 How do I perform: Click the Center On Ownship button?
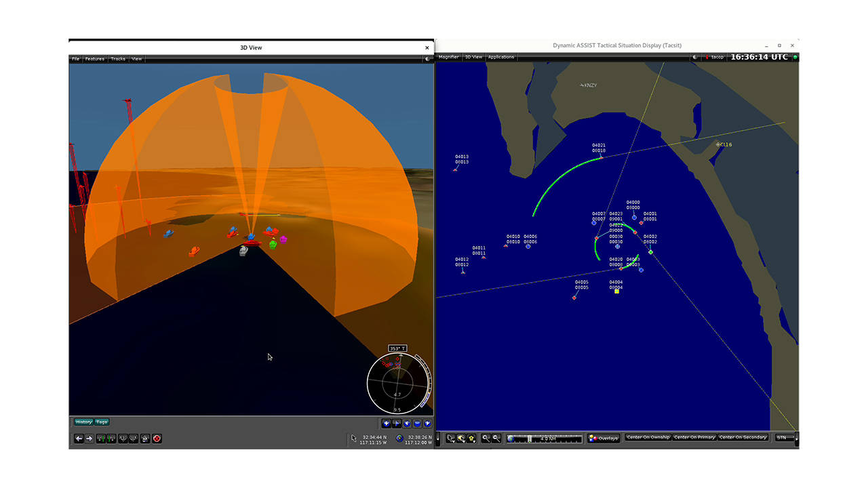pyautogui.click(x=648, y=438)
